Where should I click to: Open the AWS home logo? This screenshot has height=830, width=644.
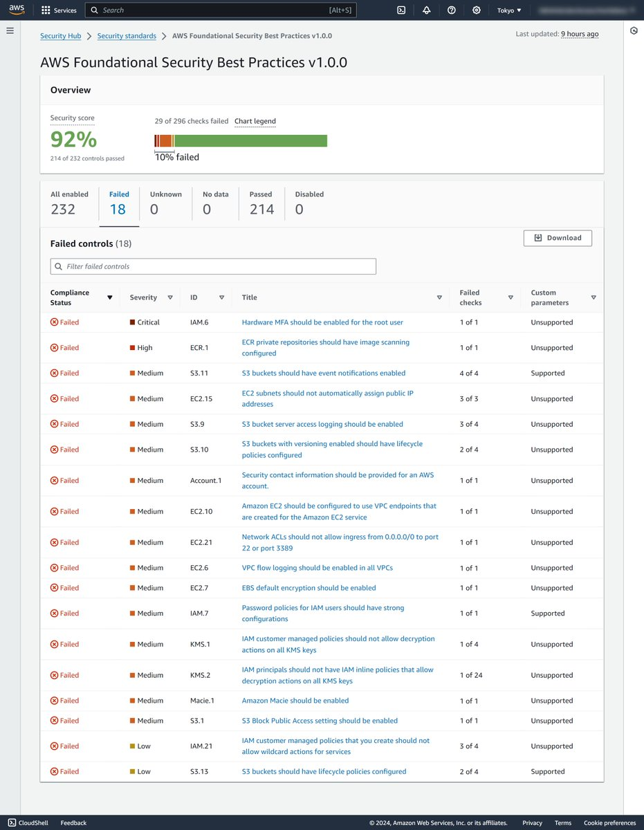(x=17, y=10)
